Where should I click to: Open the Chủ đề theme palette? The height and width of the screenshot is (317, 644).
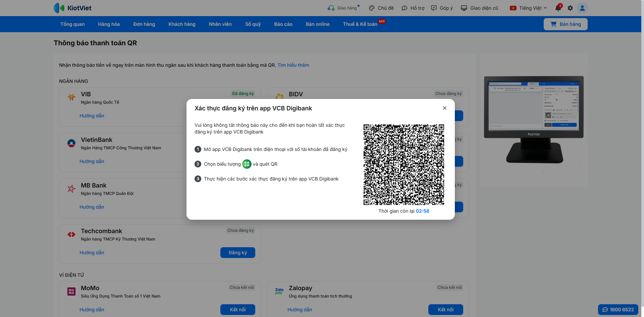pyautogui.click(x=381, y=8)
